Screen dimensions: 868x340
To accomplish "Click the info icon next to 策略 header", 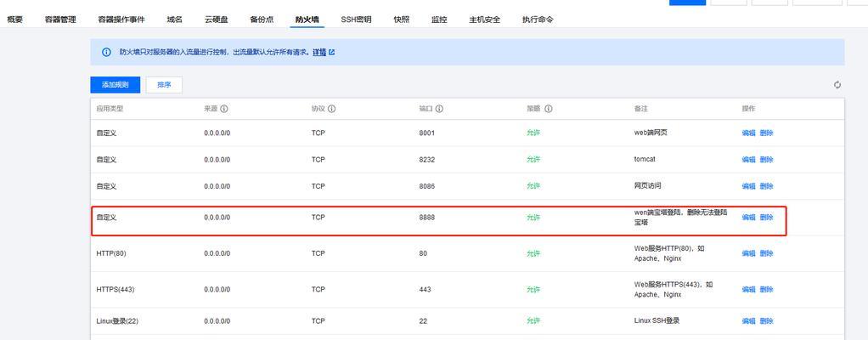I will point(549,109).
